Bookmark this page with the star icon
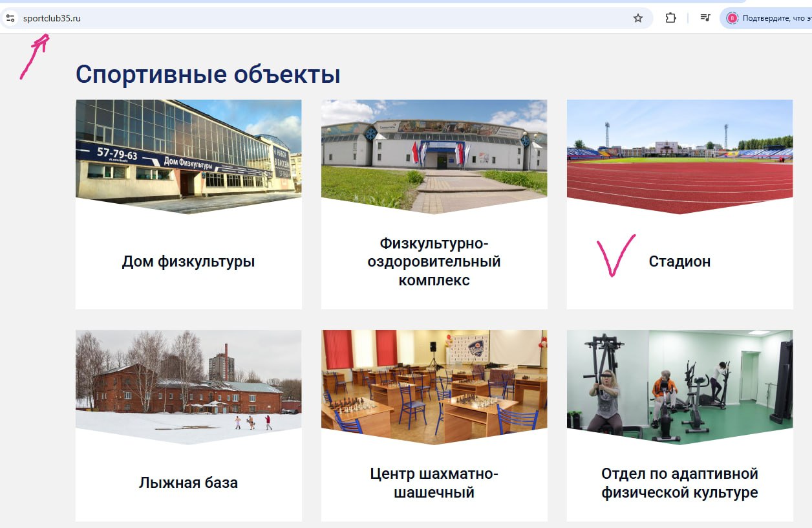Image resolution: width=812 pixels, height=528 pixels. pyautogui.click(x=637, y=18)
